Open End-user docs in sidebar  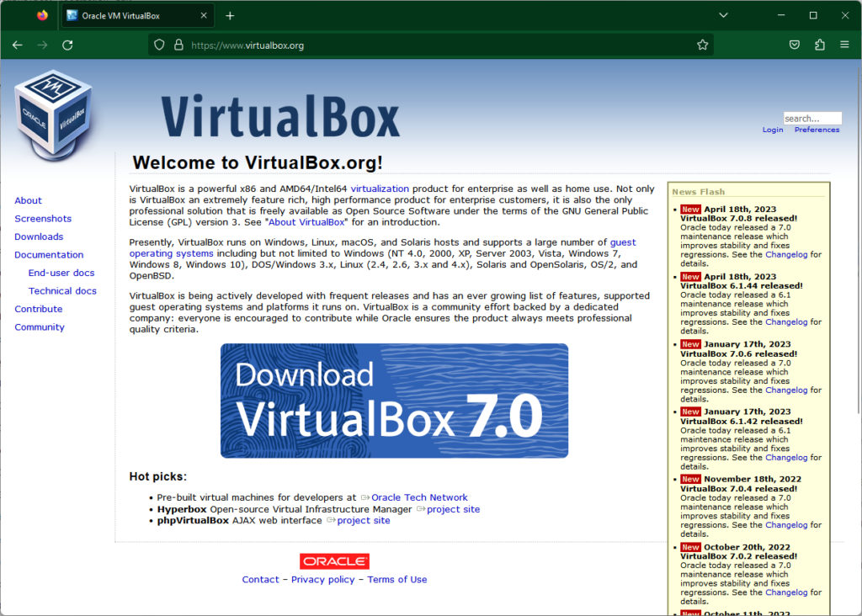[x=61, y=273]
